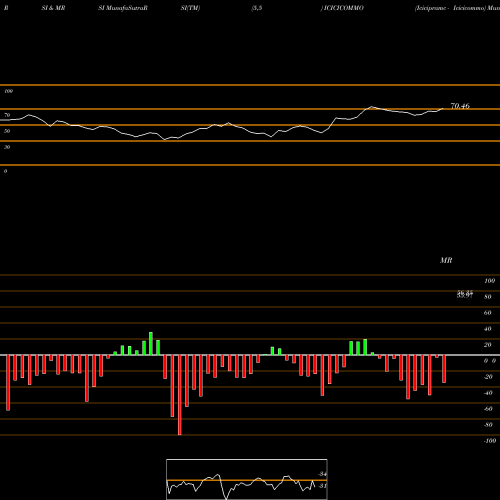Click the RSI axis label 50
The width and height of the screenshot is (500, 500).
coord(7,131)
